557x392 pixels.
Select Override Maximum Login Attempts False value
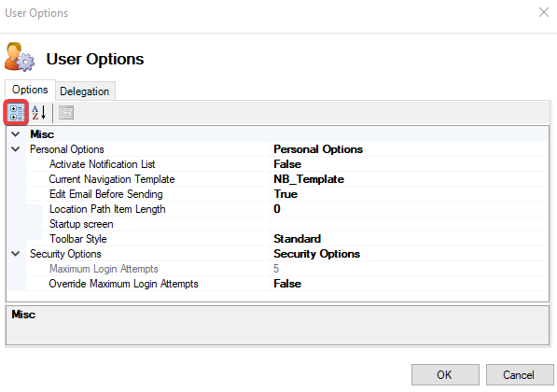[x=410, y=284]
